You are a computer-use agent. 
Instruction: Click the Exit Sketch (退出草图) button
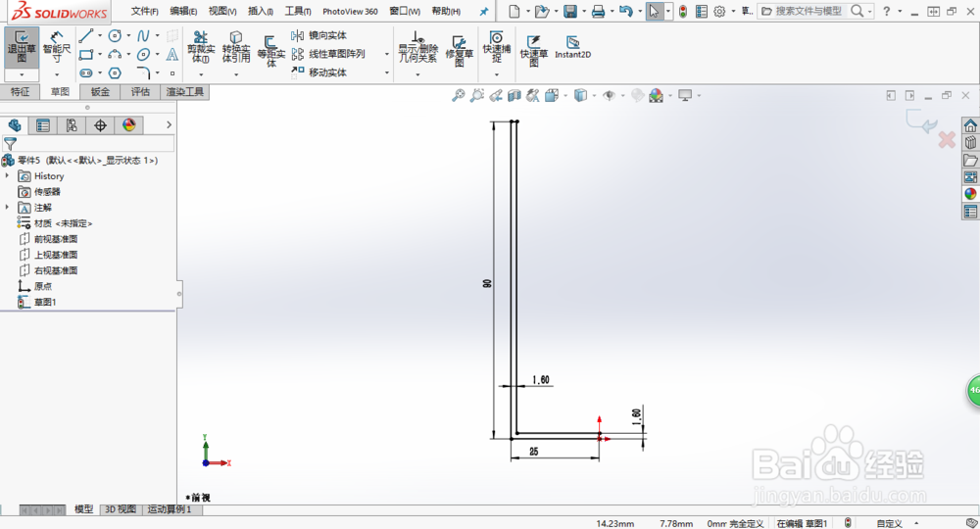[x=22, y=47]
